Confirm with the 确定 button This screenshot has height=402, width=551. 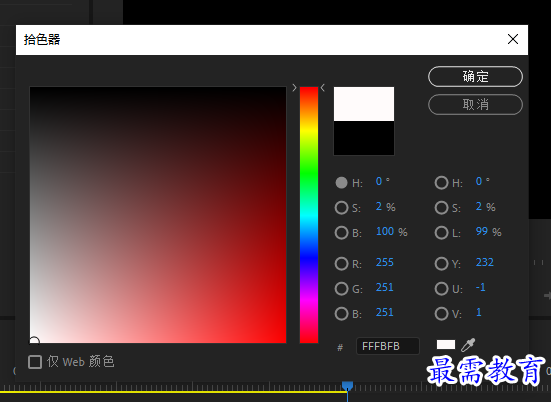tap(475, 76)
